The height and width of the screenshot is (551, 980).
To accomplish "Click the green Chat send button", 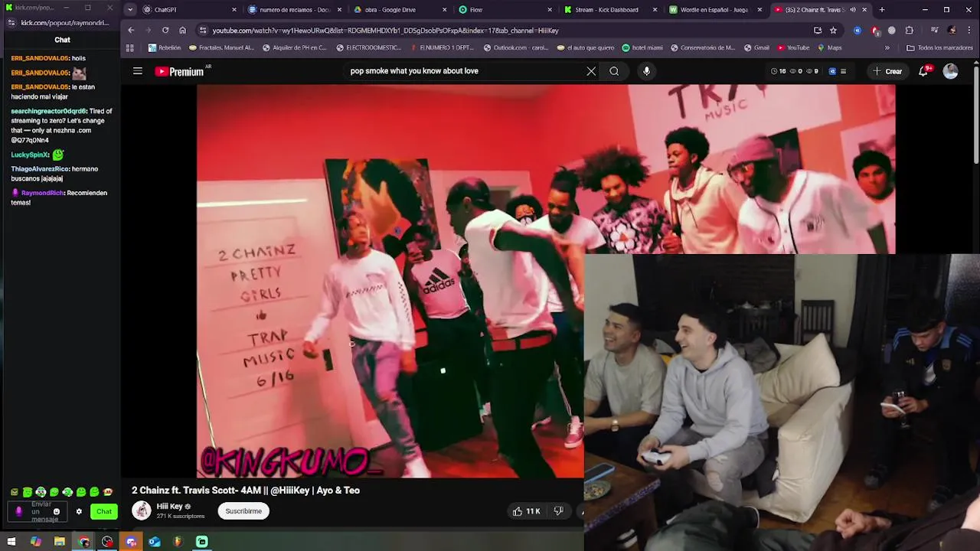I will (x=104, y=511).
